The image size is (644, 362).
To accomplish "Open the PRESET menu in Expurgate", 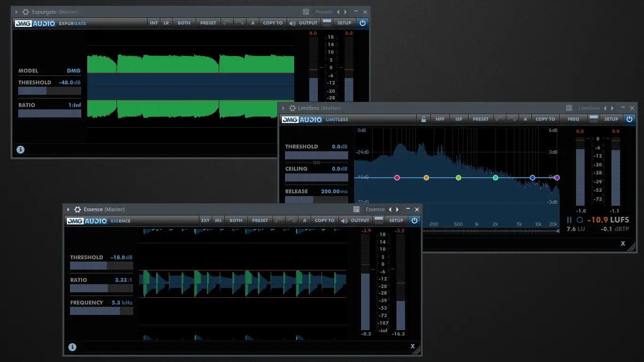I will pos(208,23).
